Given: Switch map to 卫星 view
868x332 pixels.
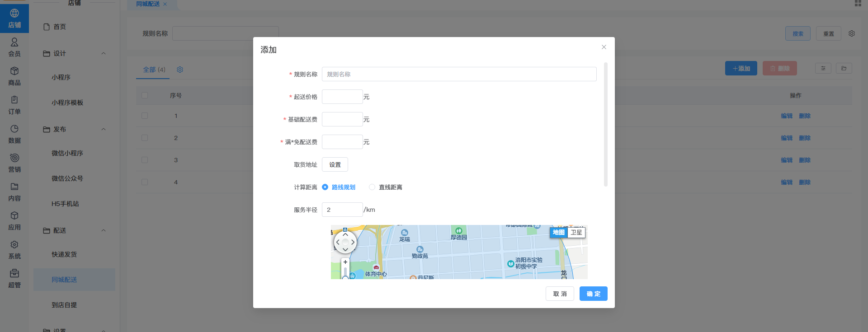Looking at the screenshot, I should click(576, 232).
